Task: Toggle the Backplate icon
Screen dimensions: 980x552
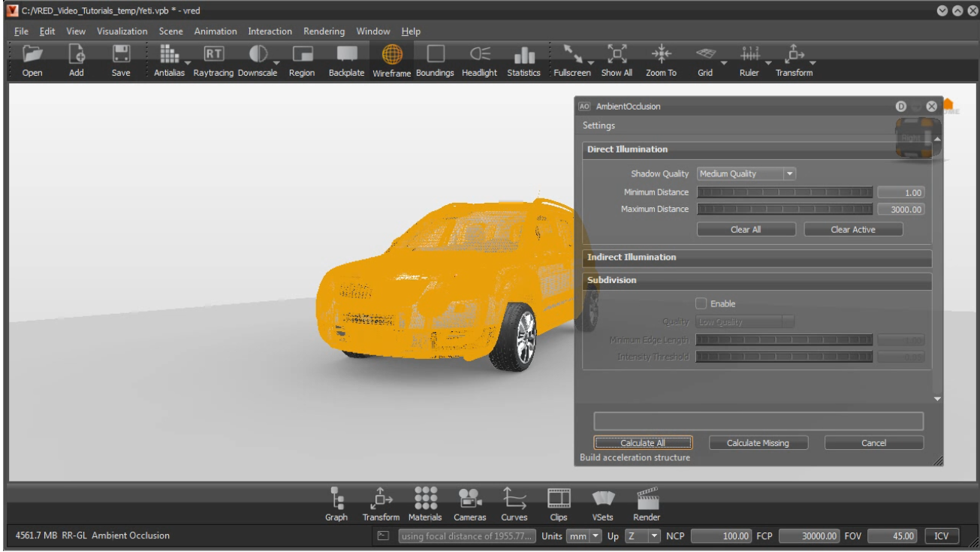Action: point(347,55)
